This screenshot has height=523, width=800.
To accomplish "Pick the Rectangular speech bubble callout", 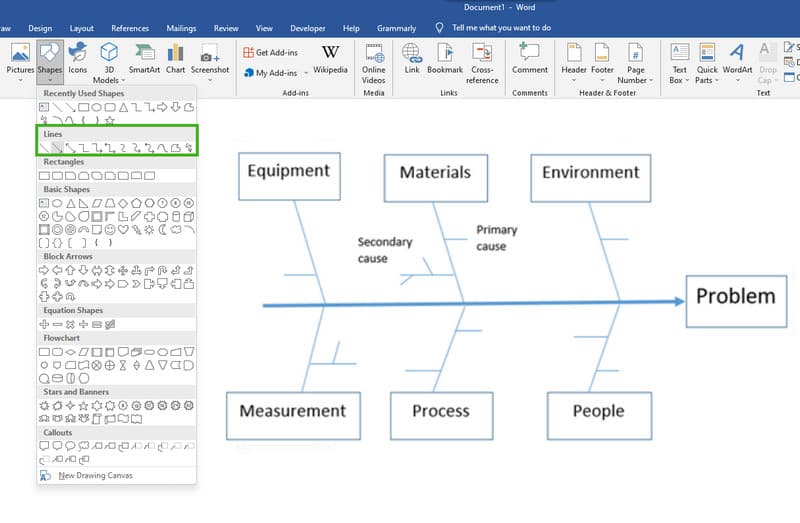I will click(44, 446).
